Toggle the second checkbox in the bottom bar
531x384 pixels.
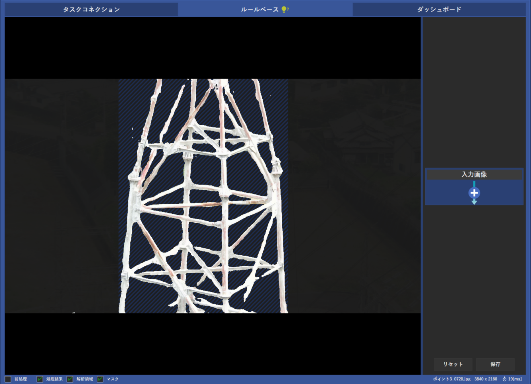coord(40,379)
